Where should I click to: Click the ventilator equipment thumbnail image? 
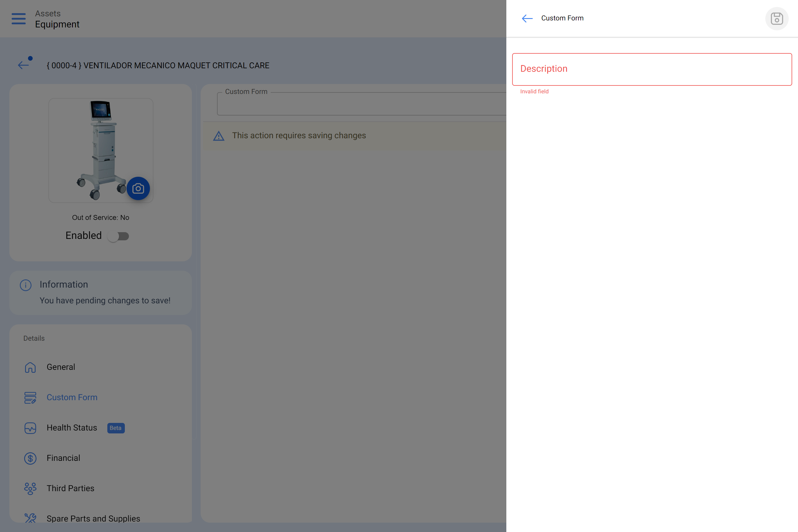101,150
